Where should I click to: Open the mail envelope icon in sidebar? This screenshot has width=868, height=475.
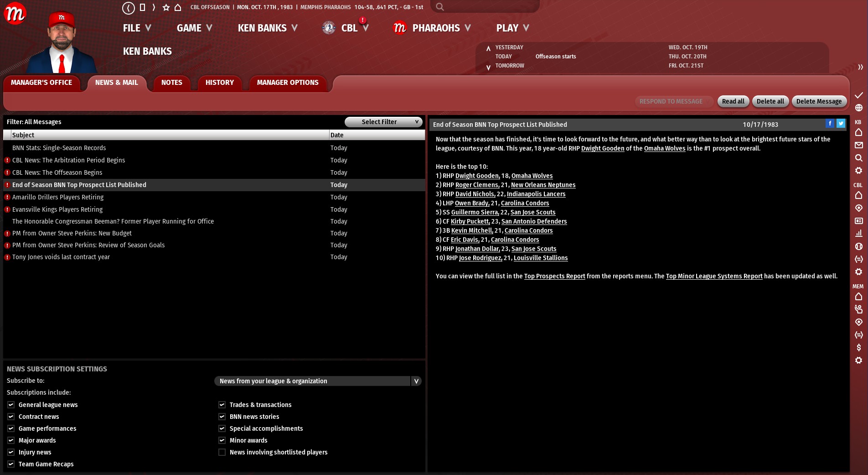[x=858, y=145]
